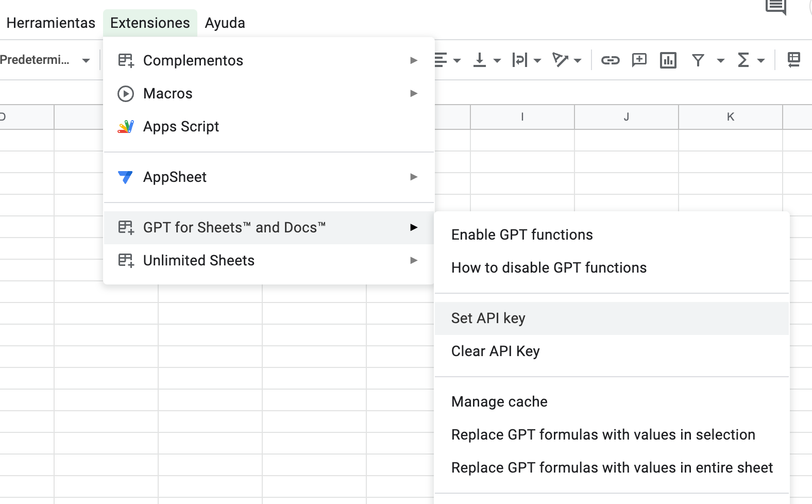
Task: Expand the Macros submenu arrow
Action: click(x=414, y=93)
